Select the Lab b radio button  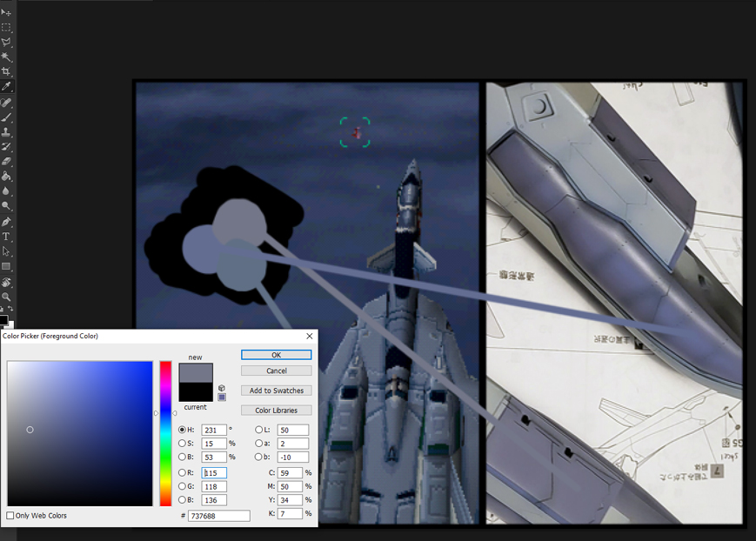(x=258, y=457)
